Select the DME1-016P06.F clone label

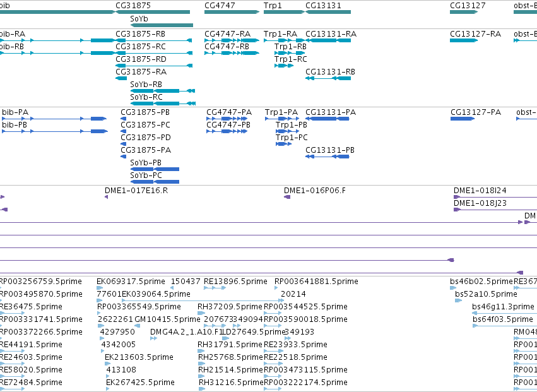coord(315,191)
